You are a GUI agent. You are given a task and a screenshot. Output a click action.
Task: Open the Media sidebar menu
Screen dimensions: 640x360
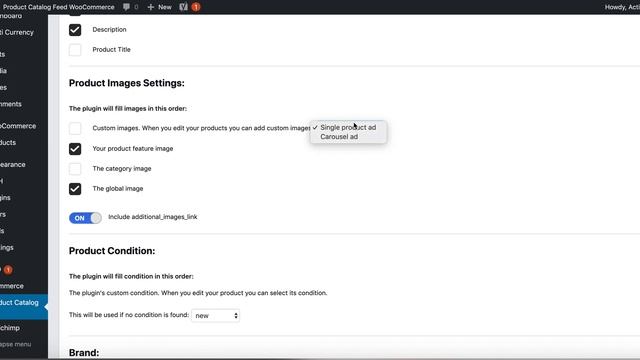(x=4, y=71)
